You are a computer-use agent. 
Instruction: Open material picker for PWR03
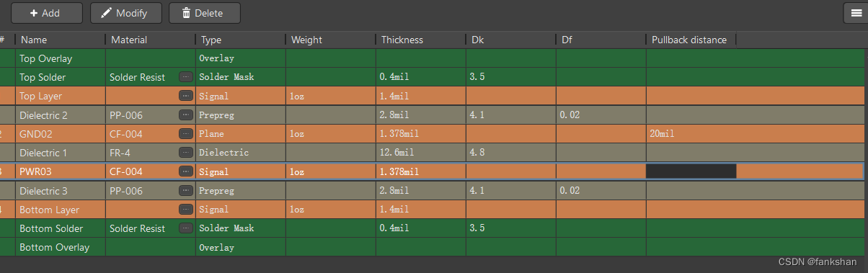click(186, 171)
